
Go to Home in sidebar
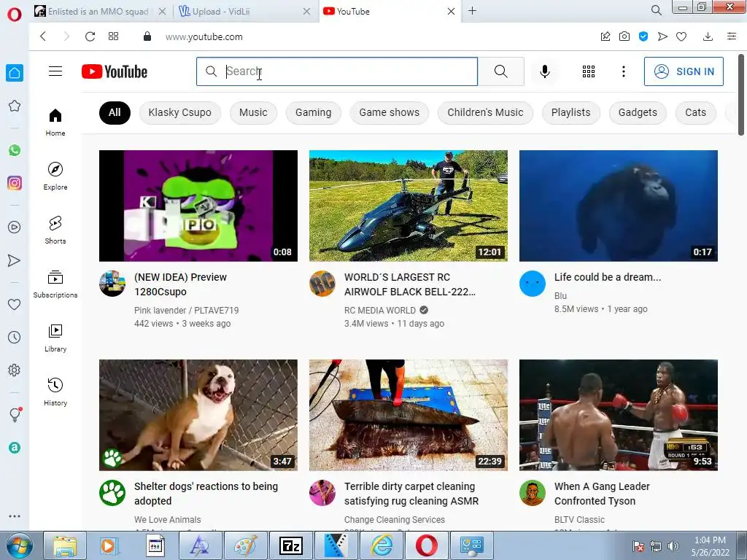(55, 122)
